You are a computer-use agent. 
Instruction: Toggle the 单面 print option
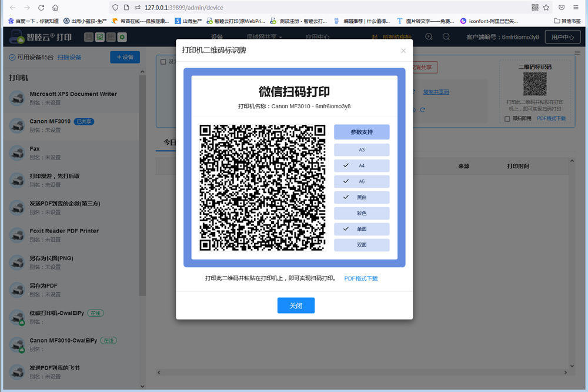[362, 229]
